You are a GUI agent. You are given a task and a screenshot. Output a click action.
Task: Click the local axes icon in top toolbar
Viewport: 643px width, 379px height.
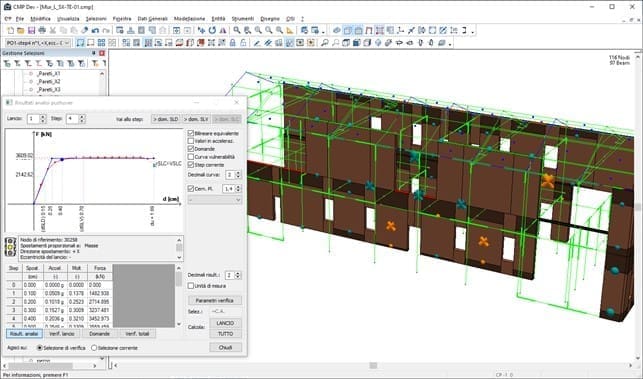point(401,30)
